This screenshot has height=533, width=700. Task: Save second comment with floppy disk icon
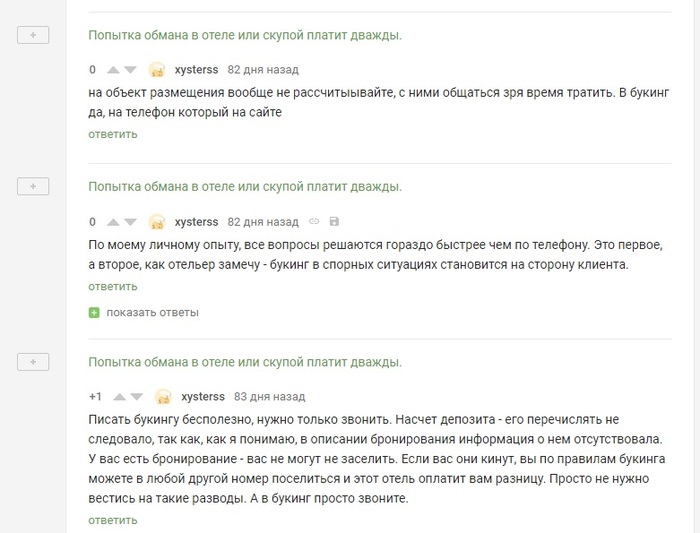pyautogui.click(x=333, y=221)
